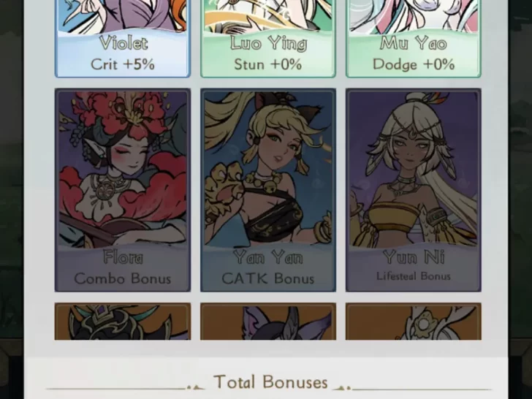This screenshot has width=532, height=399.
Task: Select Flora's portrait card
Action: (123, 190)
